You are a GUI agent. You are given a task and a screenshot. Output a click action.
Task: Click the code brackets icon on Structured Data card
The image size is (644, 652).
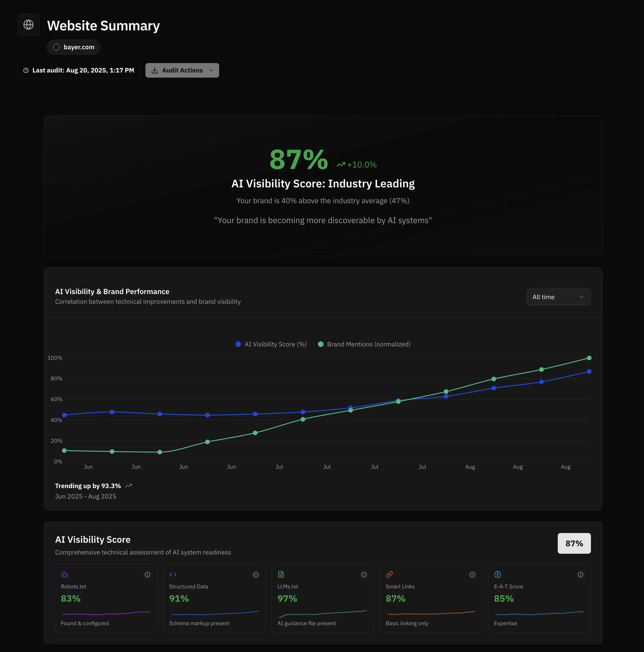tap(173, 574)
